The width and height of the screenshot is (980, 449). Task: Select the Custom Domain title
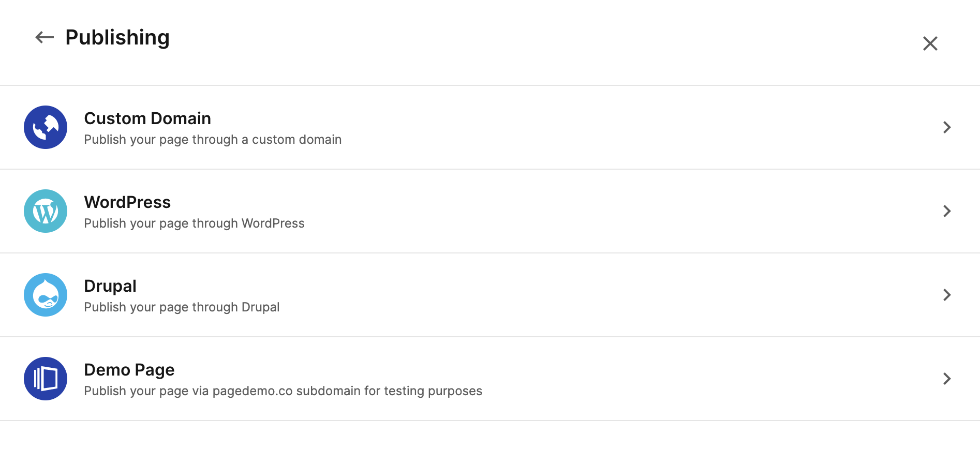[x=147, y=118]
